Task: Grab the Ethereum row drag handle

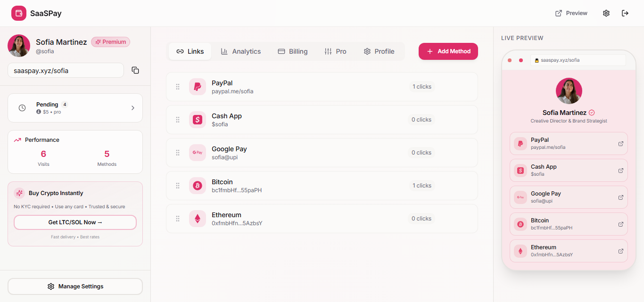Action: click(x=178, y=218)
